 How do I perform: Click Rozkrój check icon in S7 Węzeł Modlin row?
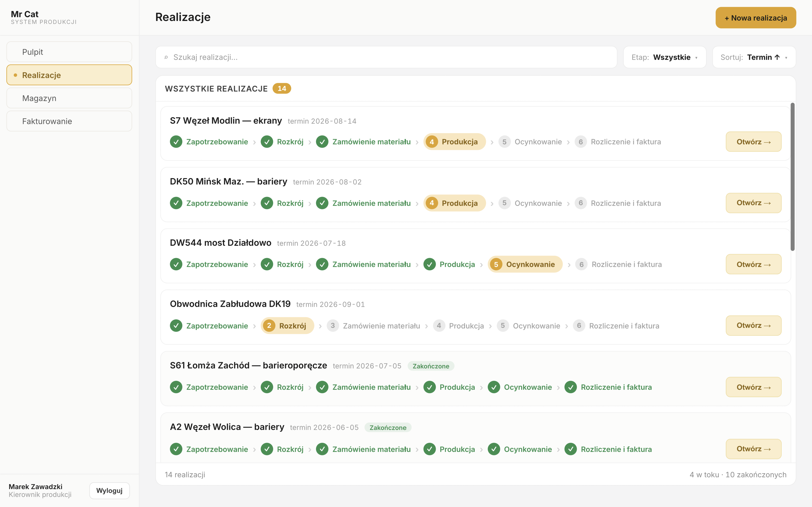(x=267, y=142)
